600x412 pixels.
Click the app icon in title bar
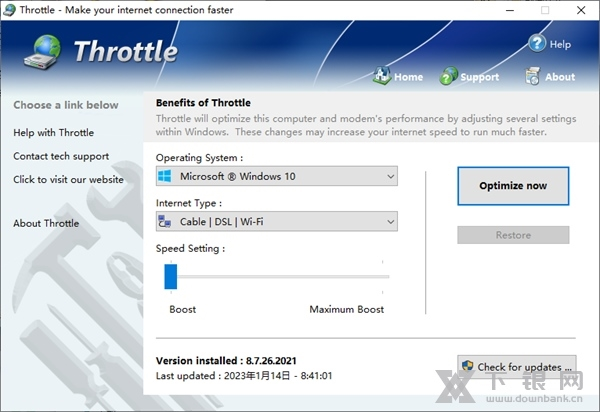click(10, 10)
